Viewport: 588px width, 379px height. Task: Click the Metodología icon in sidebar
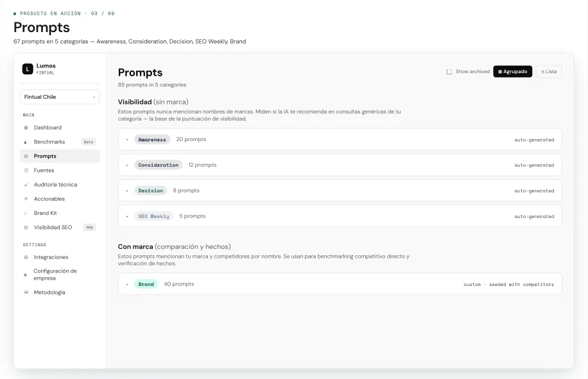point(26,292)
